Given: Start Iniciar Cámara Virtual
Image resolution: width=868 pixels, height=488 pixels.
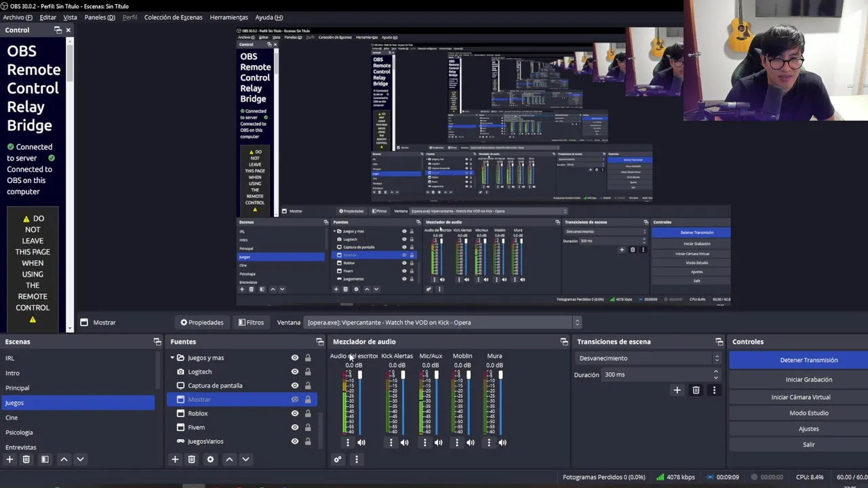Looking at the screenshot, I should tap(799, 397).
